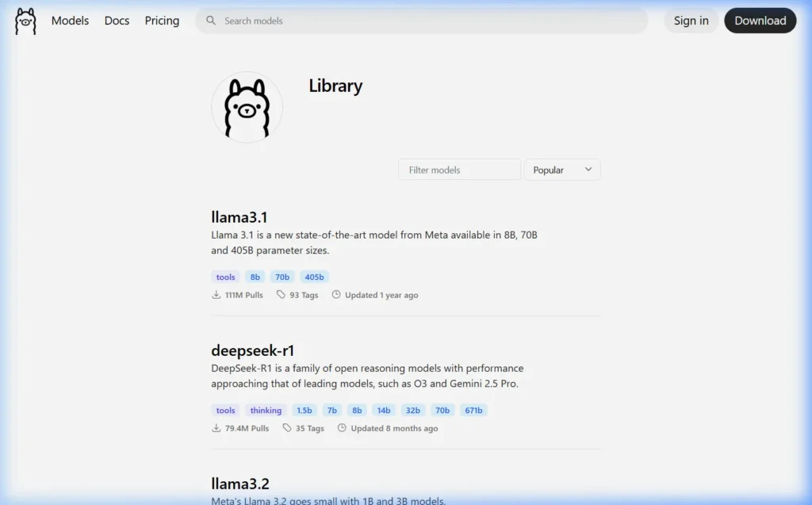Click the download icon beside 79.4M Pulls
812x505 pixels.
(x=215, y=427)
